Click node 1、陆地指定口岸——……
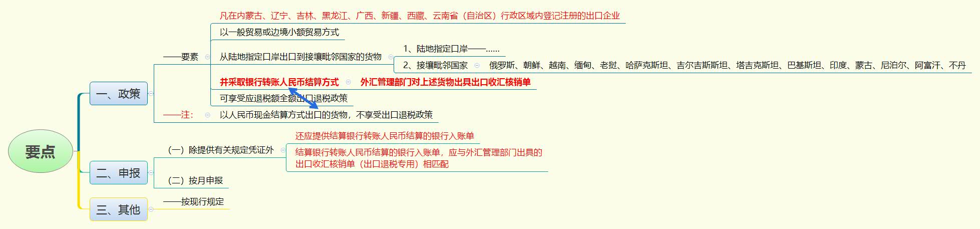The image size is (980, 229). tap(451, 49)
